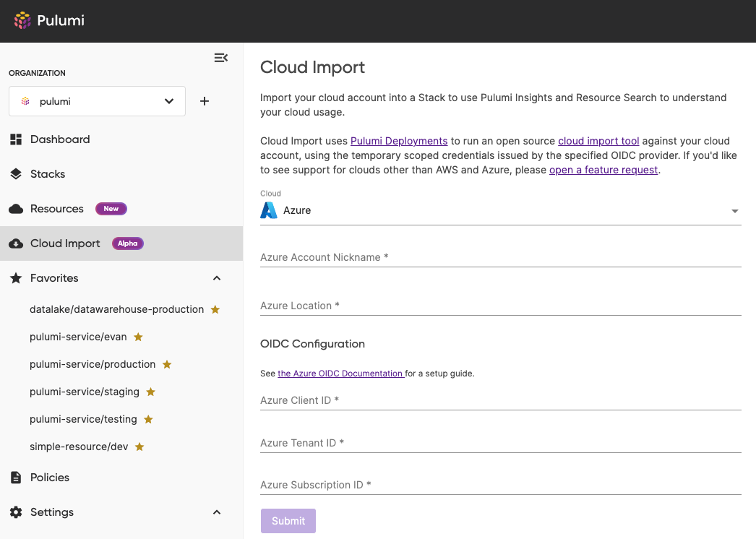
Task: Open pulumi-service/staging stack
Action: [x=85, y=392]
